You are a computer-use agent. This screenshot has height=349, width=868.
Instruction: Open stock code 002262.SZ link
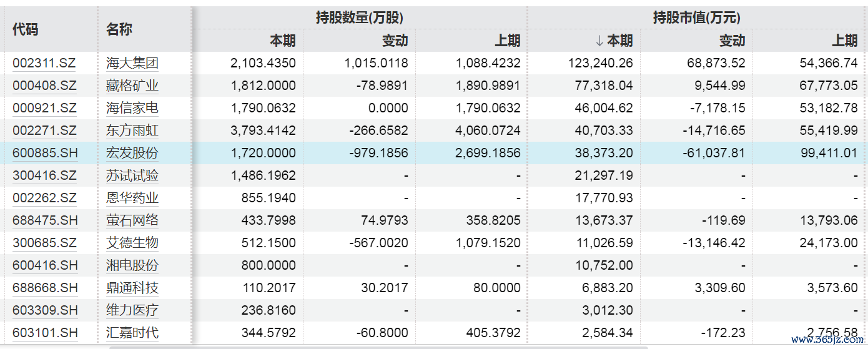tap(44, 198)
